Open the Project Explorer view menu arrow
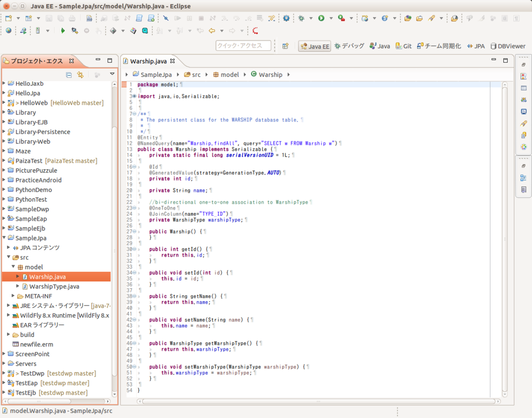The image size is (532, 418). tap(112, 75)
